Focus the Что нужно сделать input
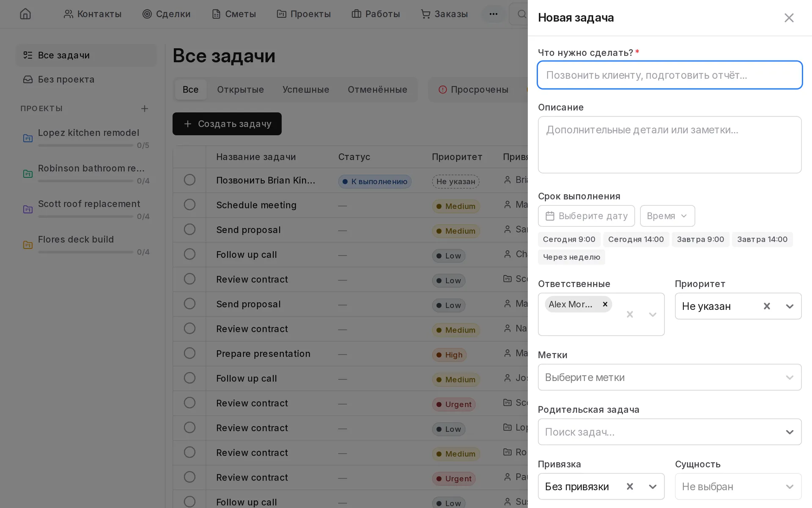Image resolution: width=812 pixels, height=508 pixels. (x=669, y=75)
